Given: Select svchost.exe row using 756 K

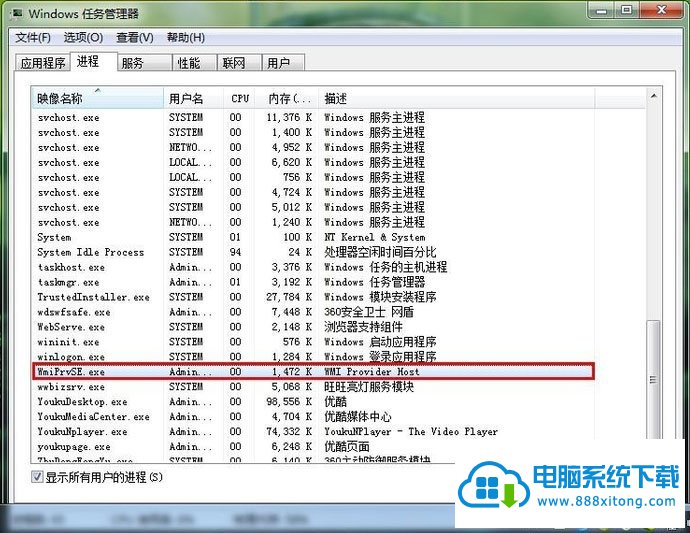Looking at the screenshot, I should [x=313, y=177].
